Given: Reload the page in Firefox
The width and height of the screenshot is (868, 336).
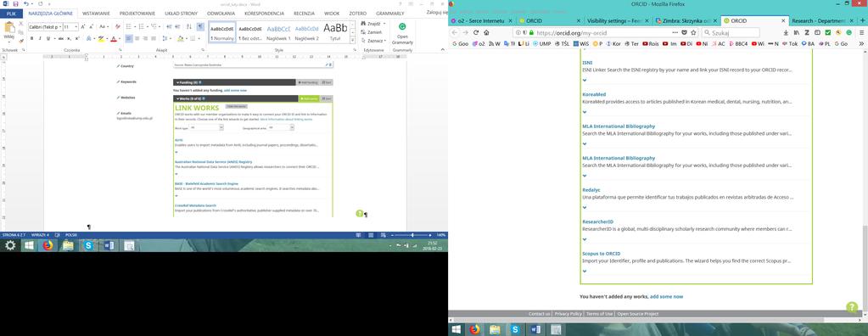Looking at the screenshot, I should pyautogui.click(x=475, y=32).
